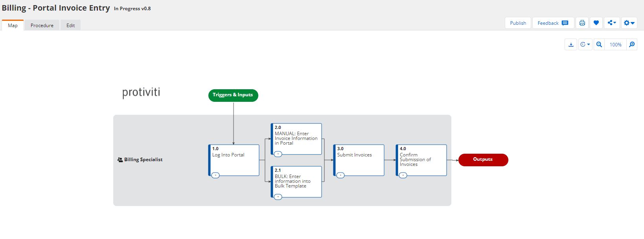Viewport: 644px width, 239px height.
Task: Zoom in with the plus magnifier
Action: coord(632,45)
